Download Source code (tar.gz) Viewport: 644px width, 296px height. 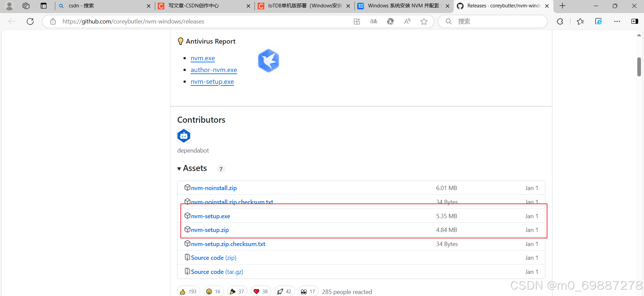(217, 272)
